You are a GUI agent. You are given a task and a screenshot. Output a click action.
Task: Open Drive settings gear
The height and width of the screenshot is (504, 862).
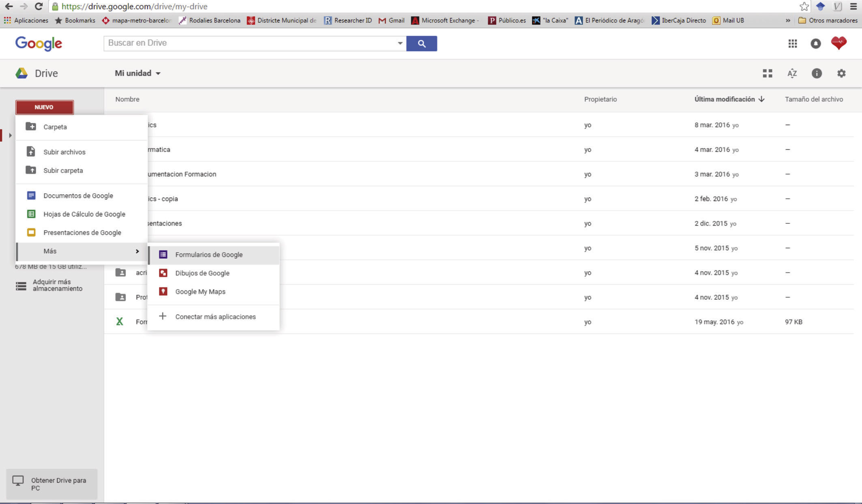pos(841,73)
